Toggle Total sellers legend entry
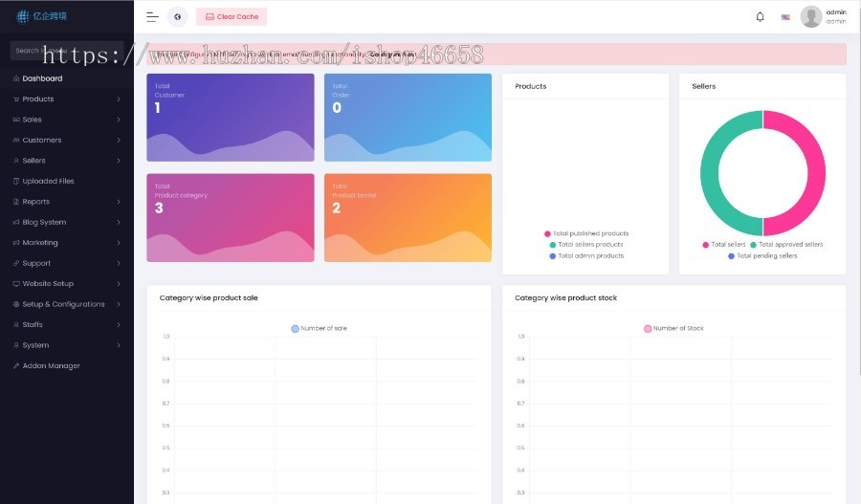Image resolution: width=861 pixels, height=504 pixels. click(x=724, y=245)
